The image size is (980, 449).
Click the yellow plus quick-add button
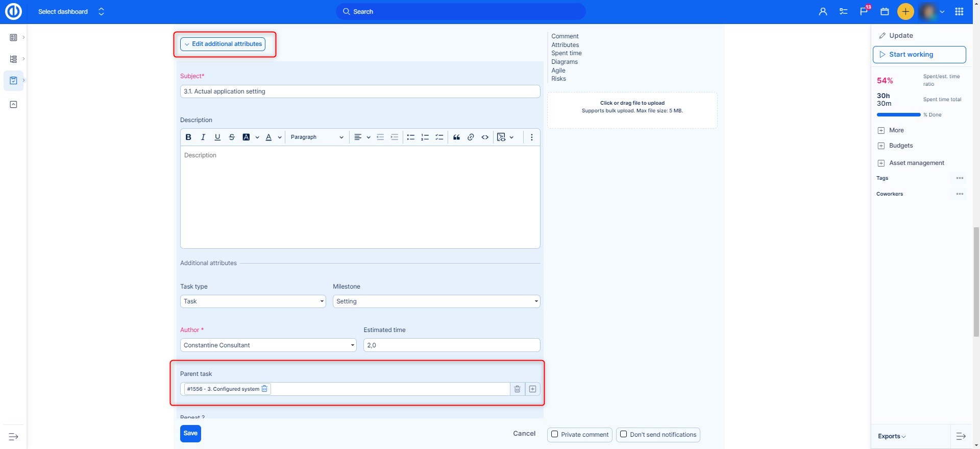[905, 12]
